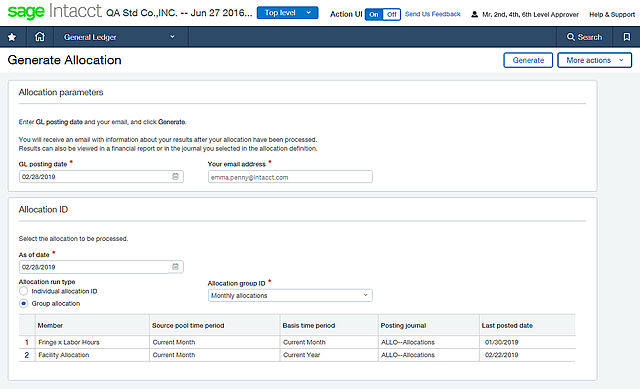Screen dimensions: 640x389
Task: Click the GL posting date field
Action: point(101,176)
